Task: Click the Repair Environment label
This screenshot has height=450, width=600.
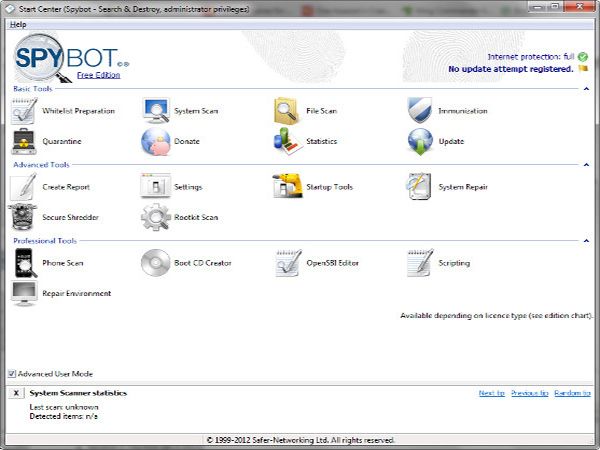Action: (77, 293)
